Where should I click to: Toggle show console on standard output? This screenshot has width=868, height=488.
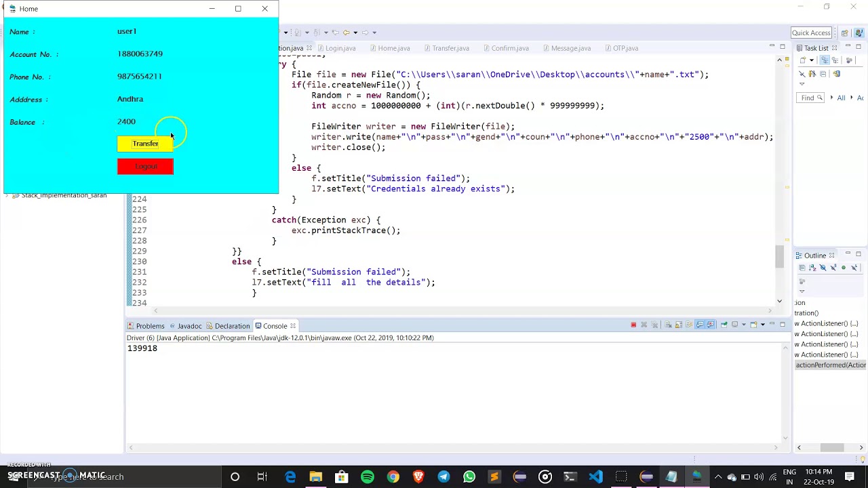pos(700,325)
